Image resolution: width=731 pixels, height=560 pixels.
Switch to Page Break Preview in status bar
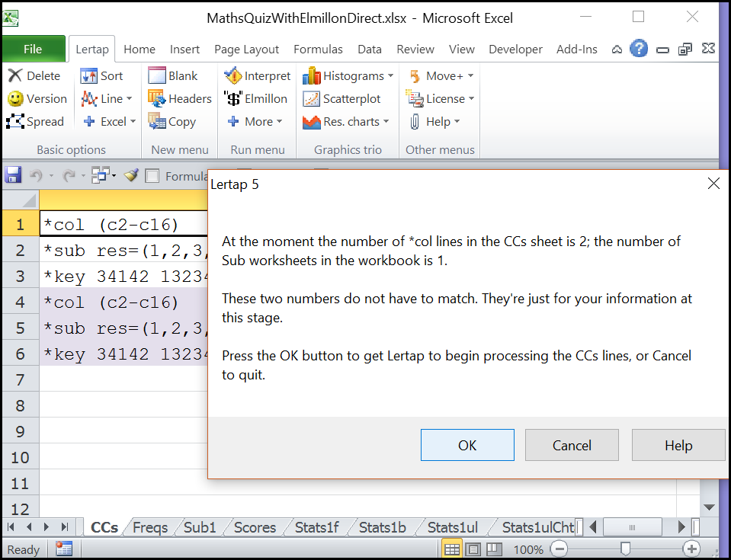pyautogui.click(x=495, y=549)
